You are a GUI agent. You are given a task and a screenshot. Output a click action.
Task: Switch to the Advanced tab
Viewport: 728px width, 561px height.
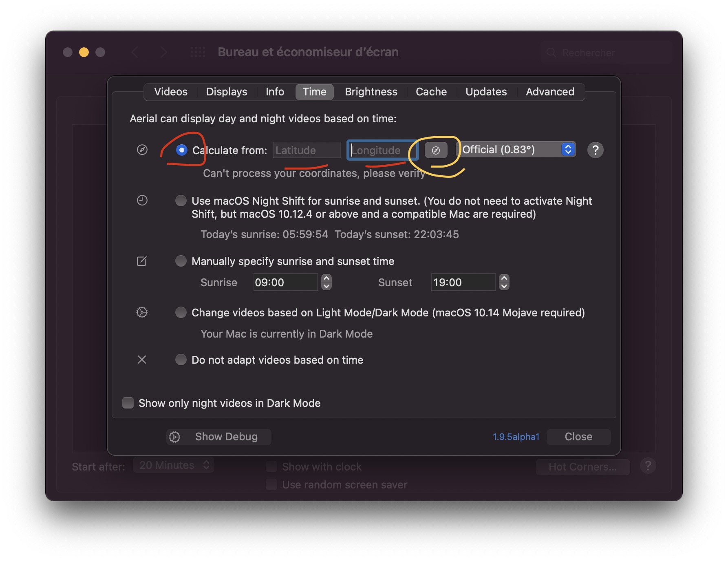pos(550,92)
